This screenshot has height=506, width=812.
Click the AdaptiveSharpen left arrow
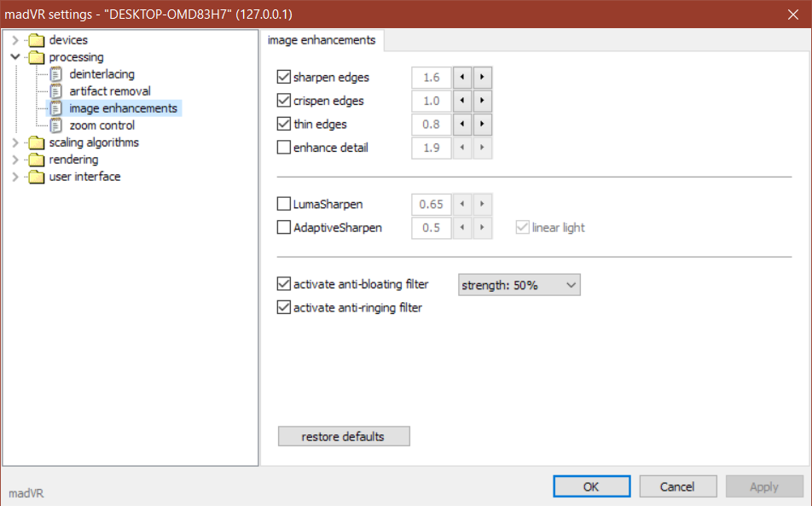[462, 228]
